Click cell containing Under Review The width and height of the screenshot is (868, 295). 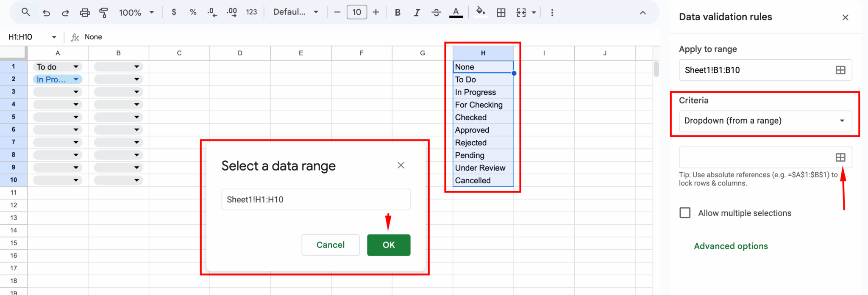[483, 168]
